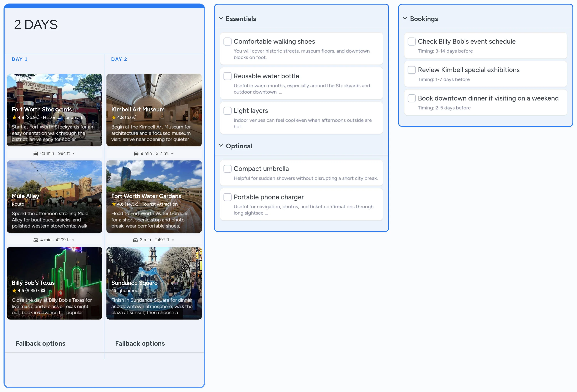Select the DAY 2 column header
The image size is (577, 392).
click(x=119, y=59)
